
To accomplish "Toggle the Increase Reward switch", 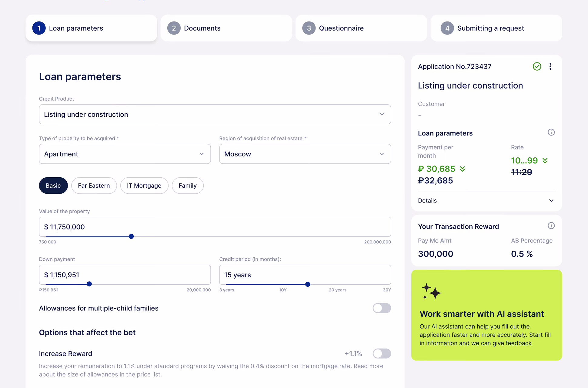I will click(382, 353).
